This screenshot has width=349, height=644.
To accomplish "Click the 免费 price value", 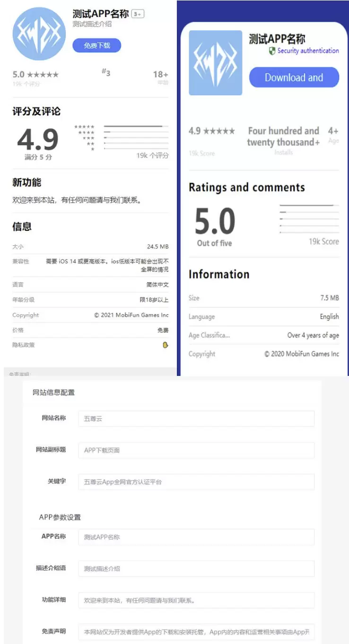I will 163,330.
